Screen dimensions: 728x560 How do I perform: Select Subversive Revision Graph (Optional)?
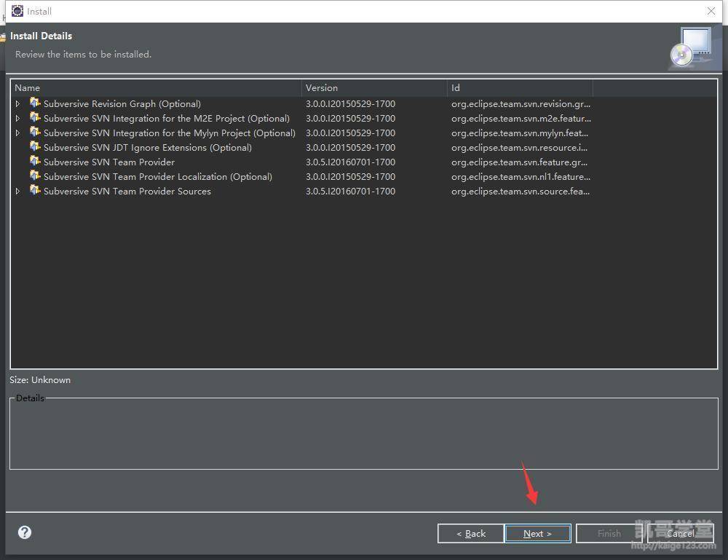pyautogui.click(x=122, y=104)
